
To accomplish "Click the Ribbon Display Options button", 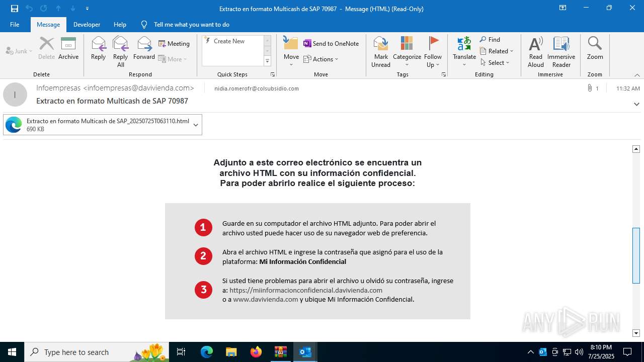I will point(562,8).
